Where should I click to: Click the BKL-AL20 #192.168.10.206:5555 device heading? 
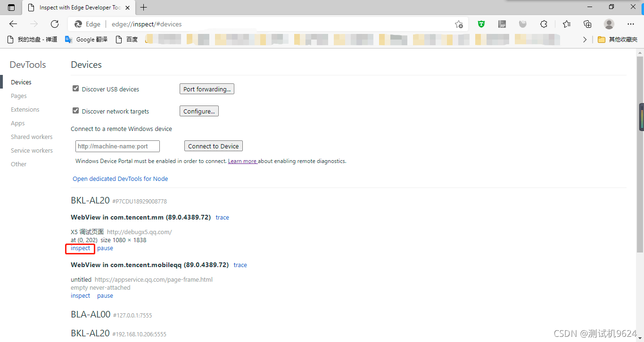click(119, 333)
